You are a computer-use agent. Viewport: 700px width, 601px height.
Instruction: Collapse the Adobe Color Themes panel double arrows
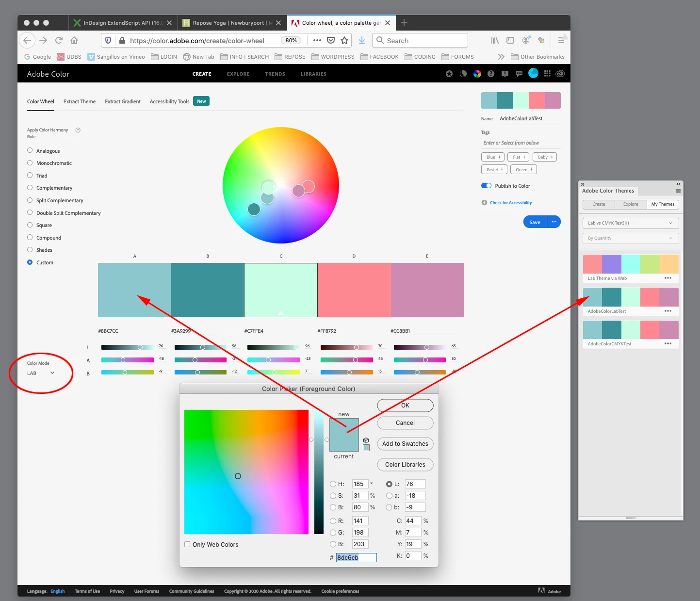coord(678,184)
